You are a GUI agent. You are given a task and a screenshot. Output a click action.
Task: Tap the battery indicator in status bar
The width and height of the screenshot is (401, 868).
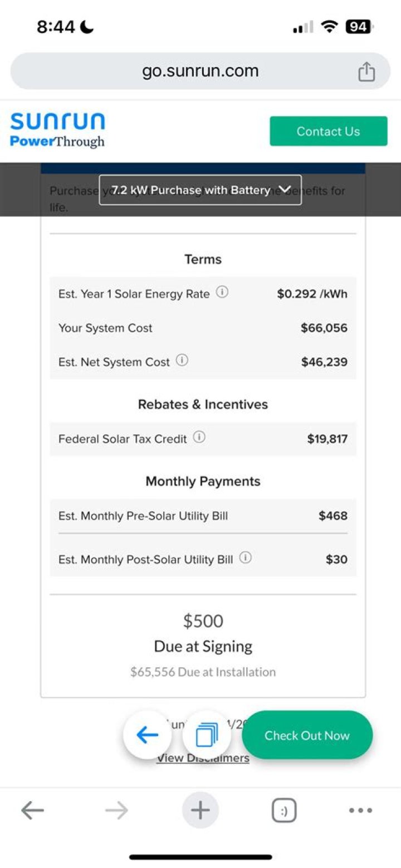tap(358, 26)
